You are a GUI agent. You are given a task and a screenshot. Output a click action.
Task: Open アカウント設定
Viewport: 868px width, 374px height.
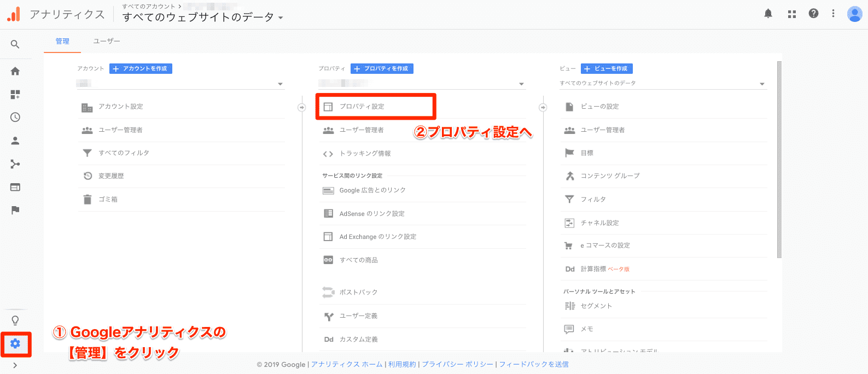point(121,107)
